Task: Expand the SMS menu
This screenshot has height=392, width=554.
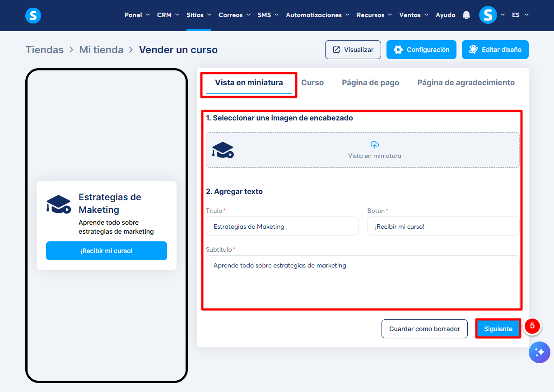Action: click(x=268, y=15)
